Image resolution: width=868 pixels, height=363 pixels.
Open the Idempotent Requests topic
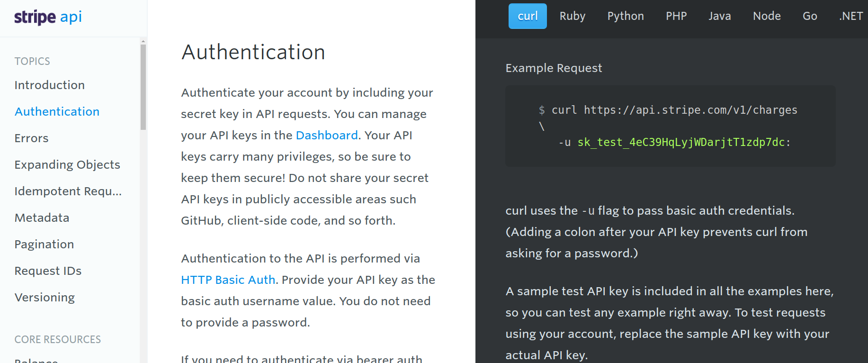tap(68, 191)
